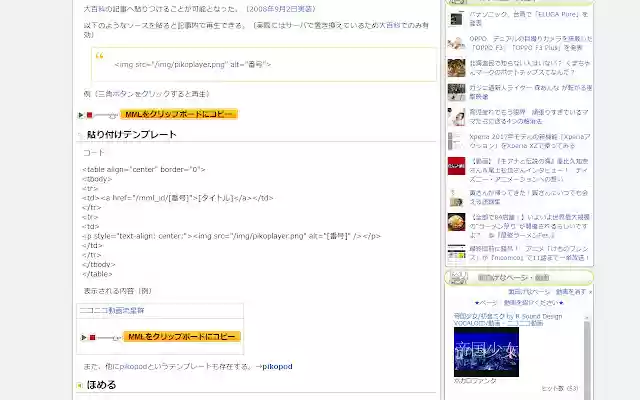
Task: Open the 帝国少女 video thumbnail
Action: click(x=487, y=352)
